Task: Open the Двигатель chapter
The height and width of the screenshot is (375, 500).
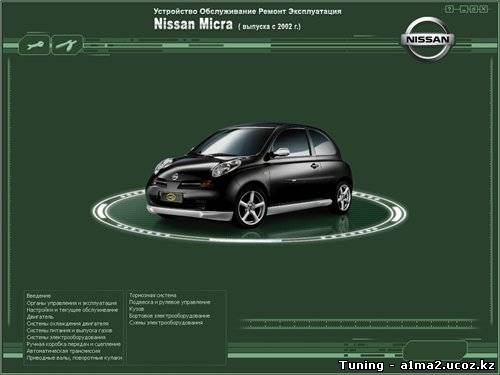Action: (x=40, y=317)
